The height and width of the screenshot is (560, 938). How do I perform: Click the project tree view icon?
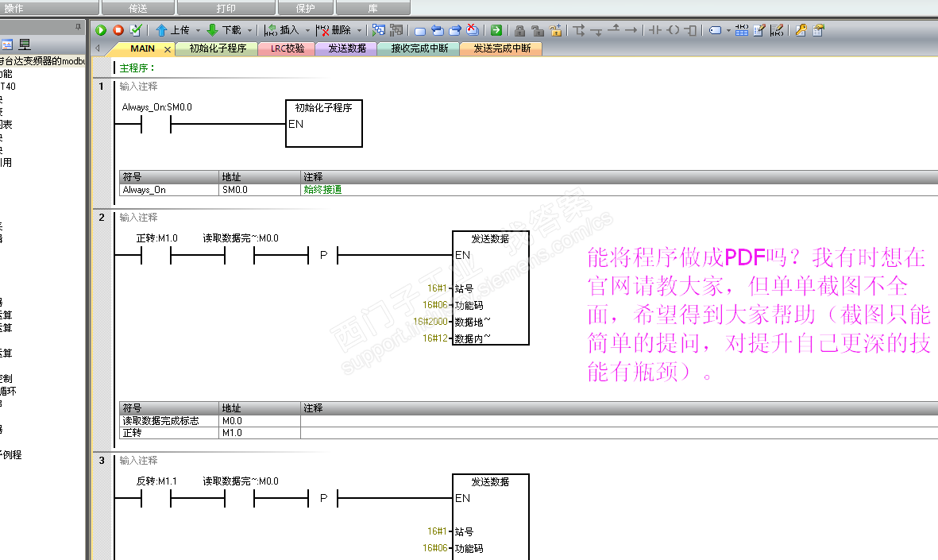coord(7,44)
